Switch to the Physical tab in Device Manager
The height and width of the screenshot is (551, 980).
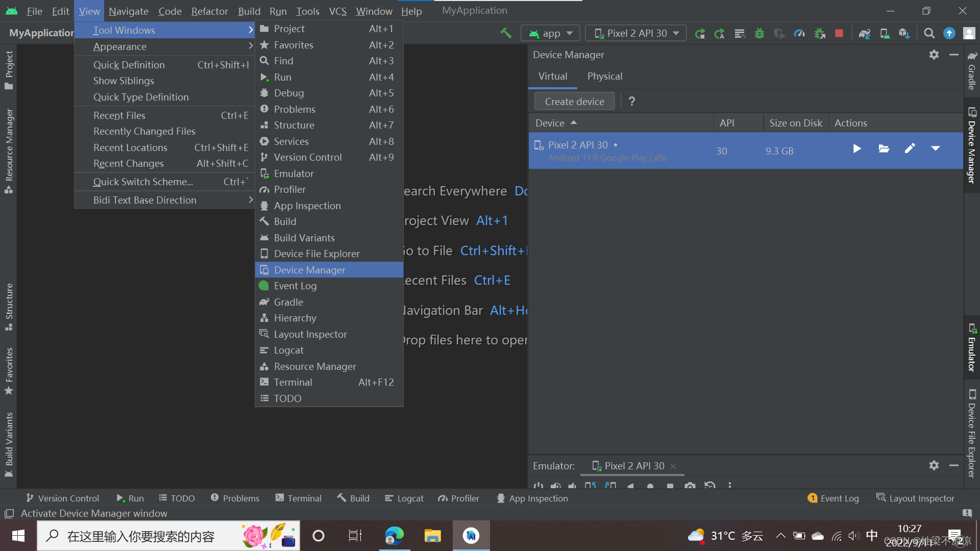point(604,76)
